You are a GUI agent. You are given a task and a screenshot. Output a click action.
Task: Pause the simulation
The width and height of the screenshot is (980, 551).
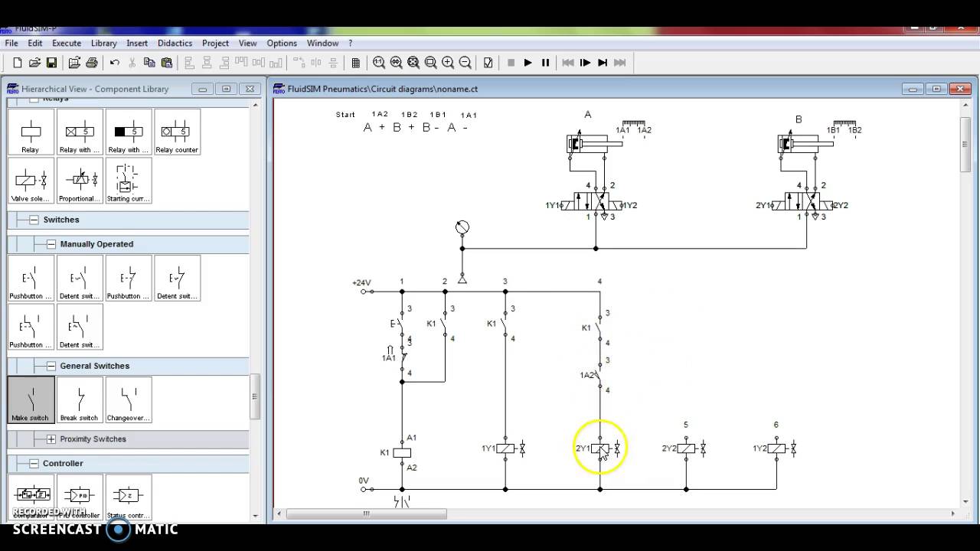(545, 63)
